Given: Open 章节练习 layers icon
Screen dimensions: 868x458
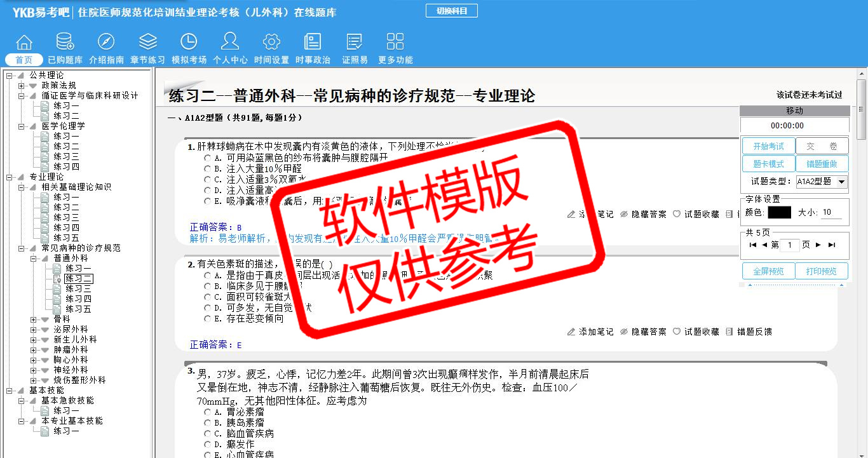Looking at the screenshot, I should point(147,43).
